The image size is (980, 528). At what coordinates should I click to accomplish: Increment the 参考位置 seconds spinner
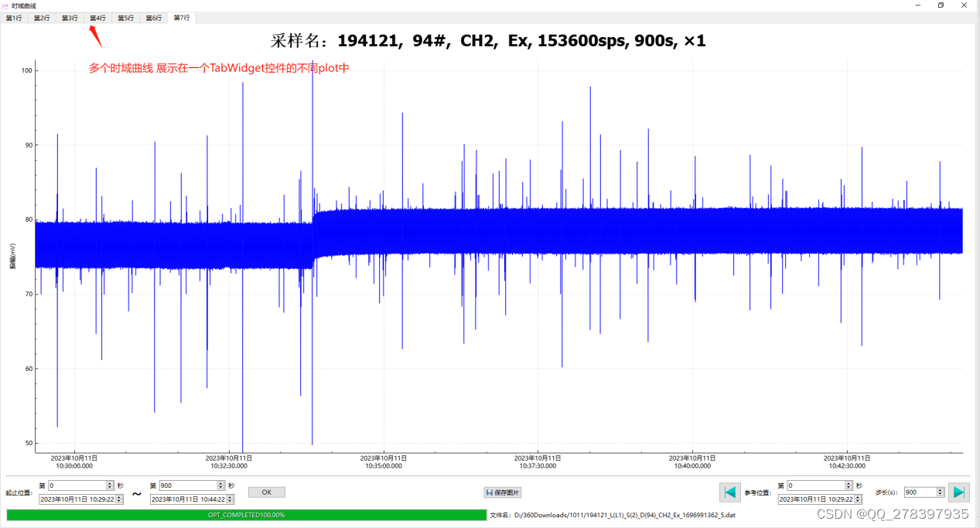[x=849, y=482]
